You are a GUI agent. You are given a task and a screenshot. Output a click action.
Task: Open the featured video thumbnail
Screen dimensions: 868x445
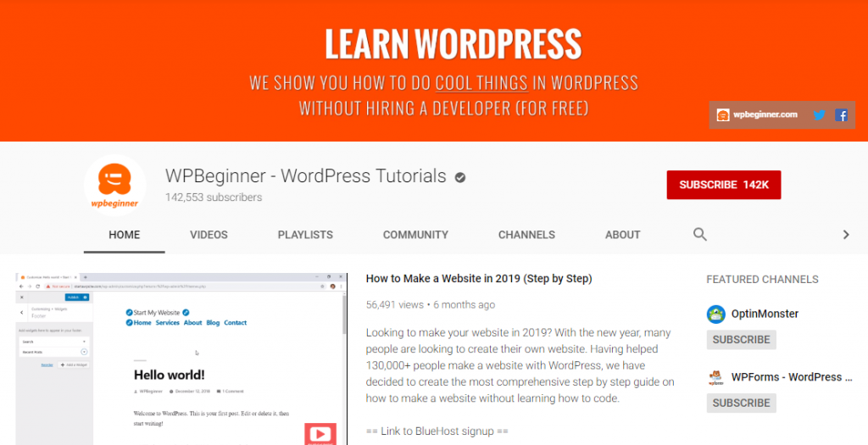tap(181, 359)
